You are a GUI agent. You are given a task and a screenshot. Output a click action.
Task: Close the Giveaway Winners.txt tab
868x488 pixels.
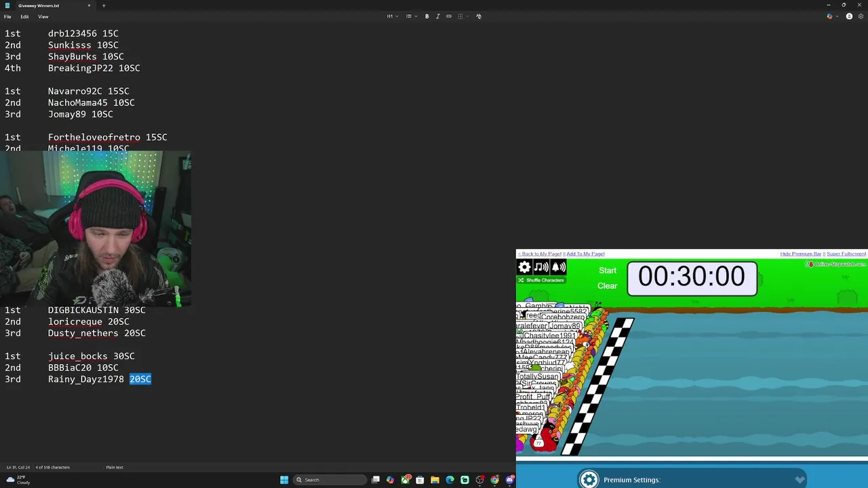tap(89, 5)
